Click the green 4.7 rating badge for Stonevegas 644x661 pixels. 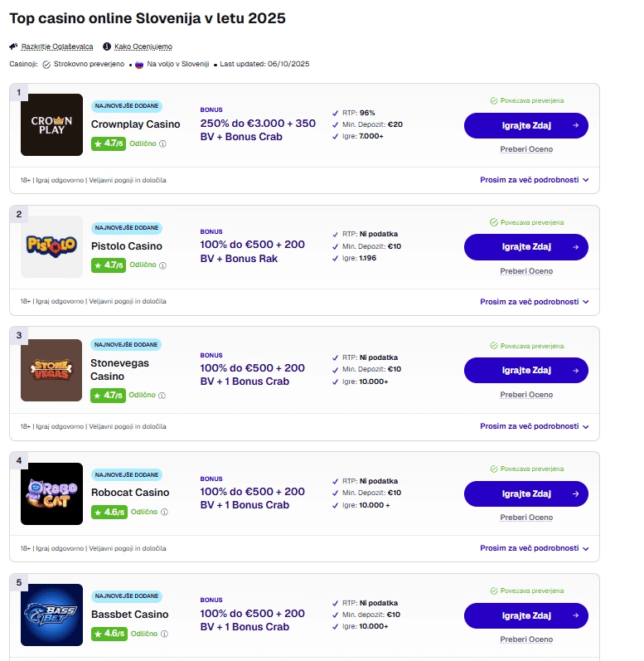tap(109, 396)
